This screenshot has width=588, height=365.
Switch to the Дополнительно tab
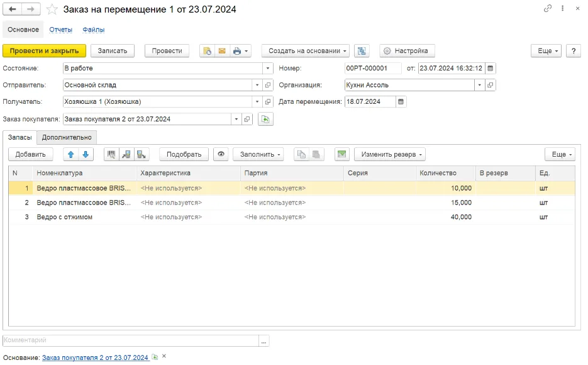(x=67, y=137)
